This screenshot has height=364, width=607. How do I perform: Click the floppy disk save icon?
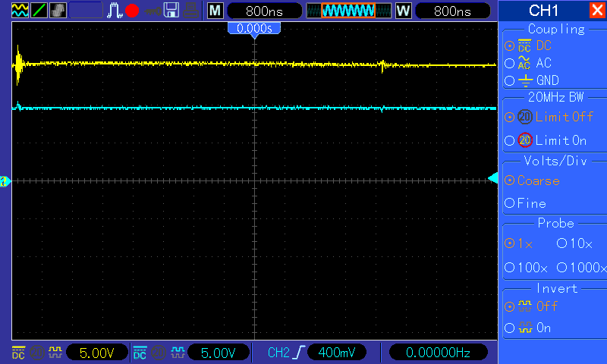(x=171, y=11)
